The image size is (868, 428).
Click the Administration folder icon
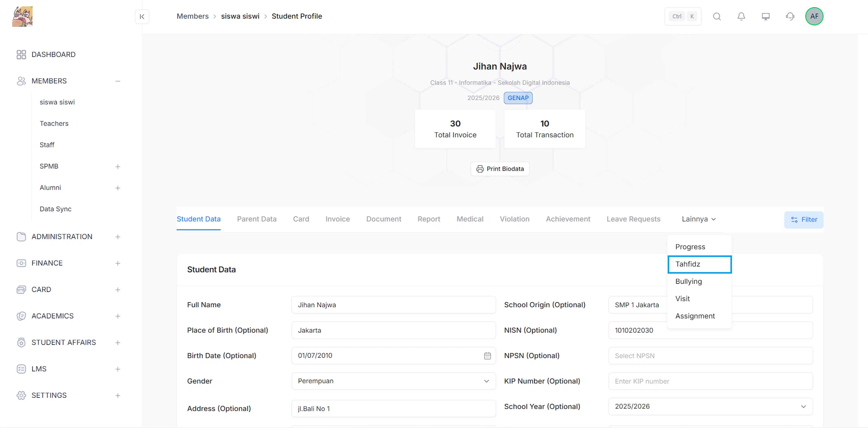tap(21, 236)
